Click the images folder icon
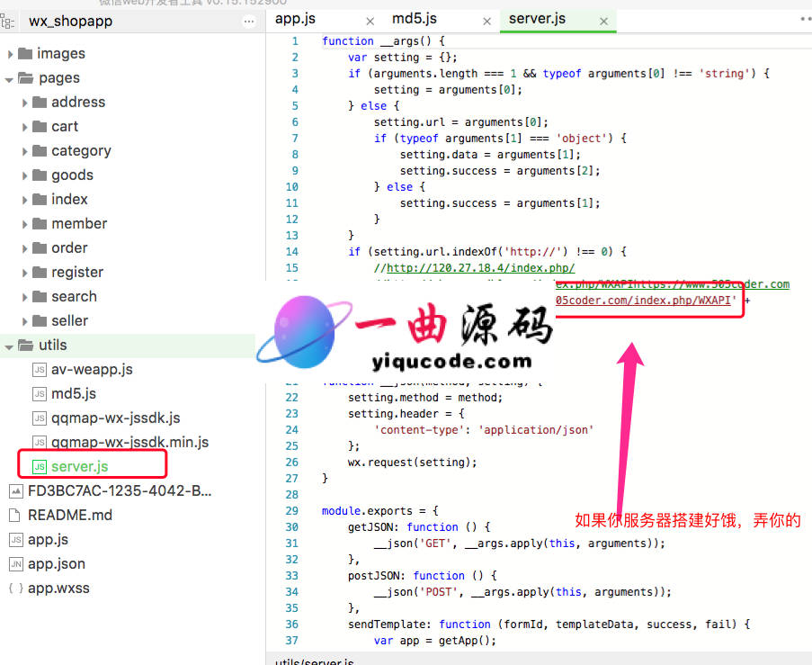This screenshot has height=665, width=812. [25, 53]
